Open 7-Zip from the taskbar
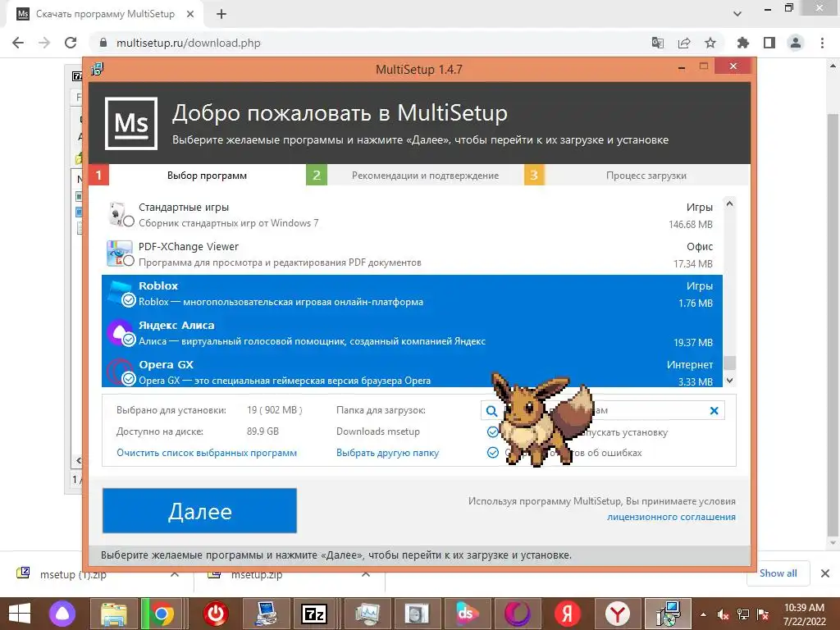 pyautogui.click(x=314, y=614)
